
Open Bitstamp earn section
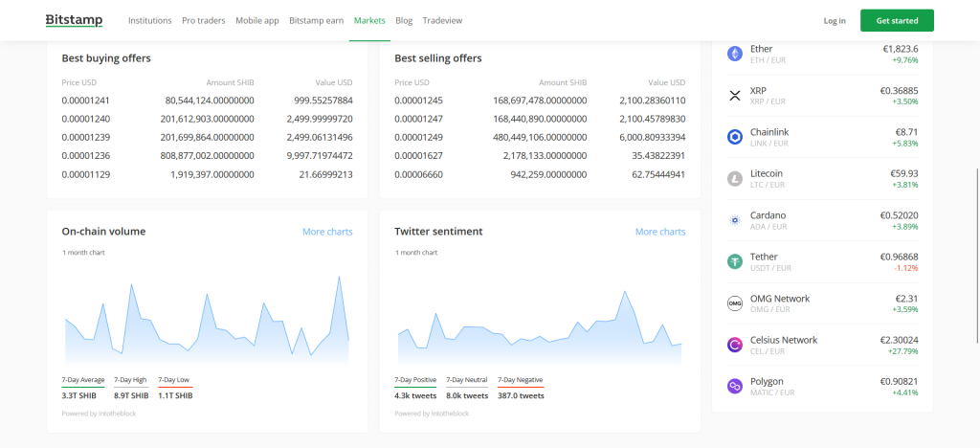[316, 21]
